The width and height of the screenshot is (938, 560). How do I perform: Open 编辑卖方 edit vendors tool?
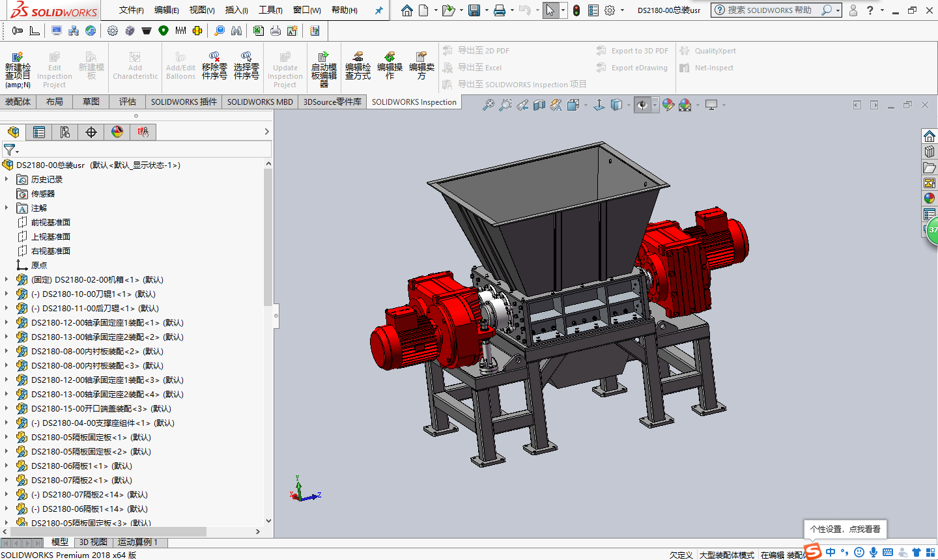(x=421, y=66)
